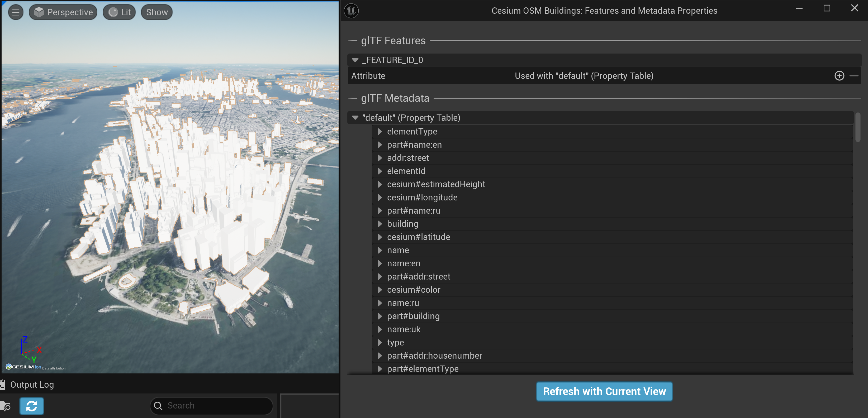
Task: Collapse the _FEATURE_ID_0 section
Action: coord(355,60)
